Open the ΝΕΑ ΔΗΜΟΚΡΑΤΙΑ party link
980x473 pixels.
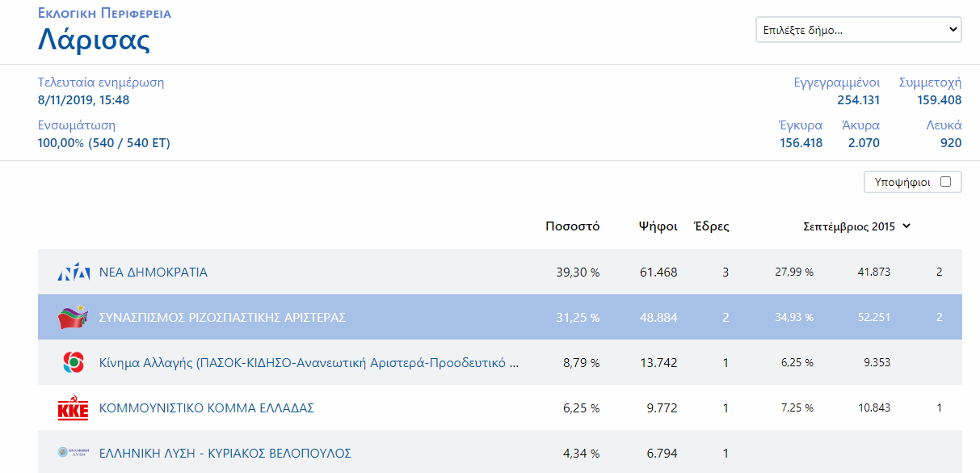click(154, 272)
